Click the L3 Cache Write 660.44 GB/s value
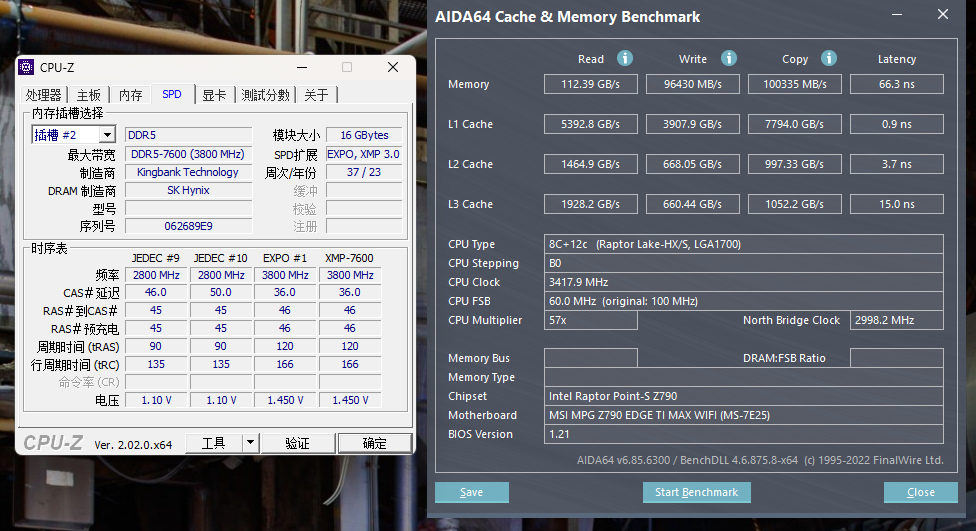The width and height of the screenshot is (976, 531). (693, 204)
